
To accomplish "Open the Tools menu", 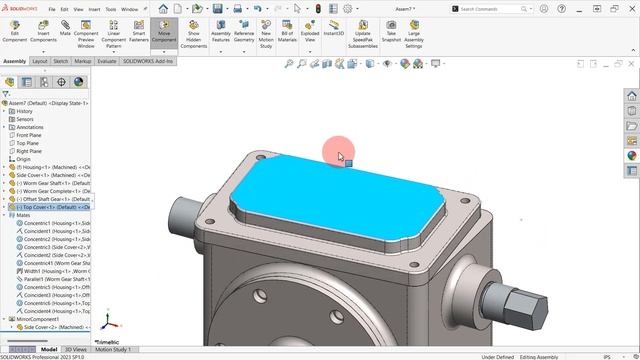I will (x=111, y=9).
